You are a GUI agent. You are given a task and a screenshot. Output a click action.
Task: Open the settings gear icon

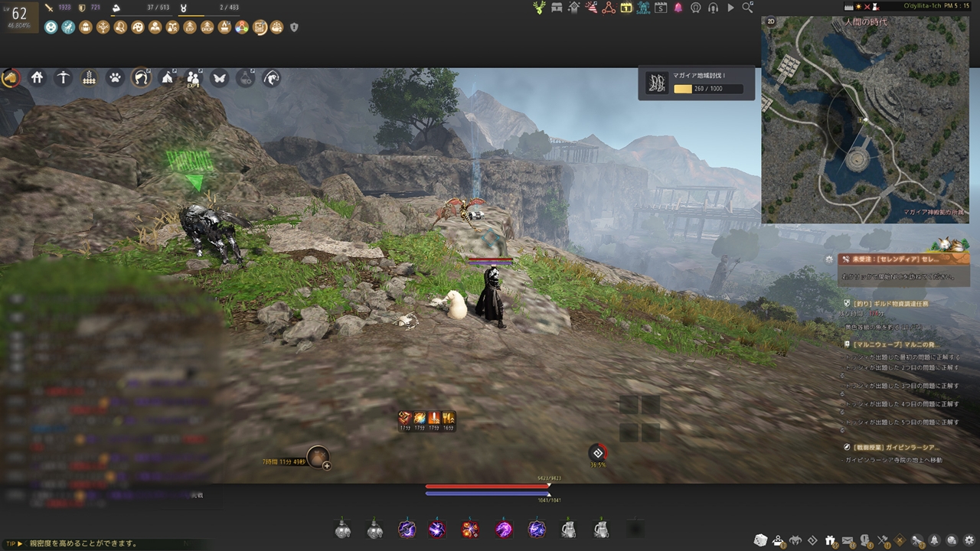(x=968, y=540)
